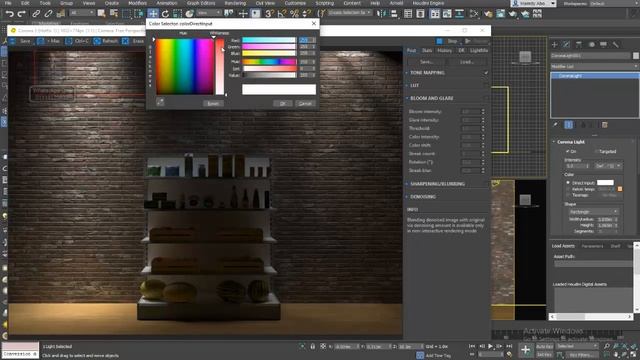Click the Mirror tool icon

coord(382,13)
